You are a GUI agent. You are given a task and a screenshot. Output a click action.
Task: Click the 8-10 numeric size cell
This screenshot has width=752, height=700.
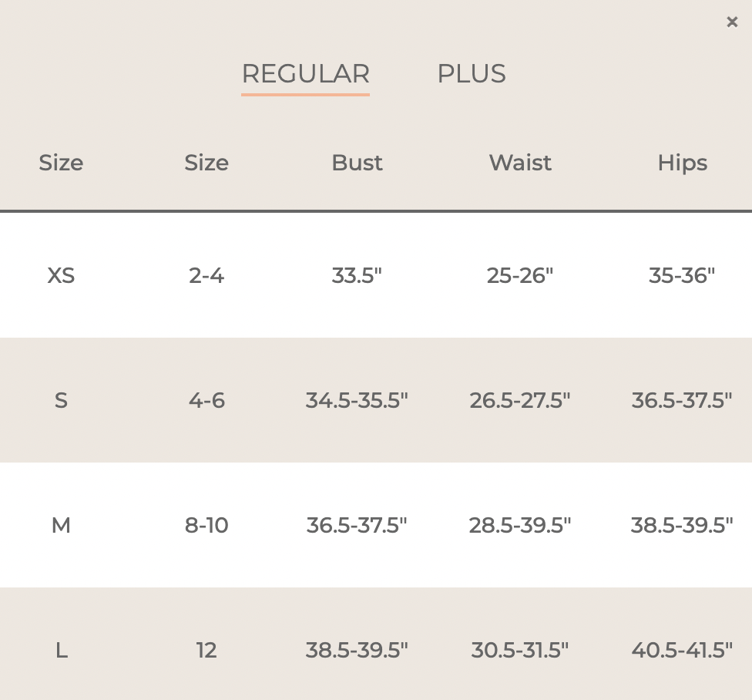coord(206,526)
